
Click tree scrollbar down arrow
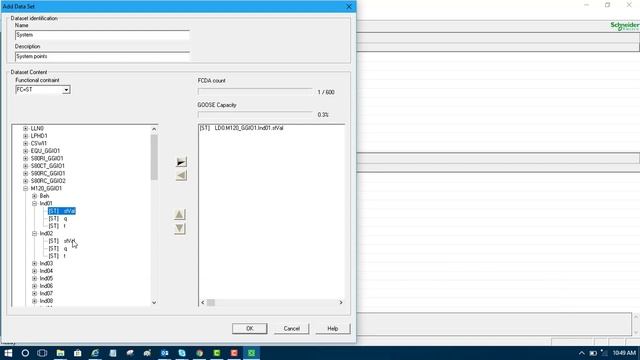[154, 302]
